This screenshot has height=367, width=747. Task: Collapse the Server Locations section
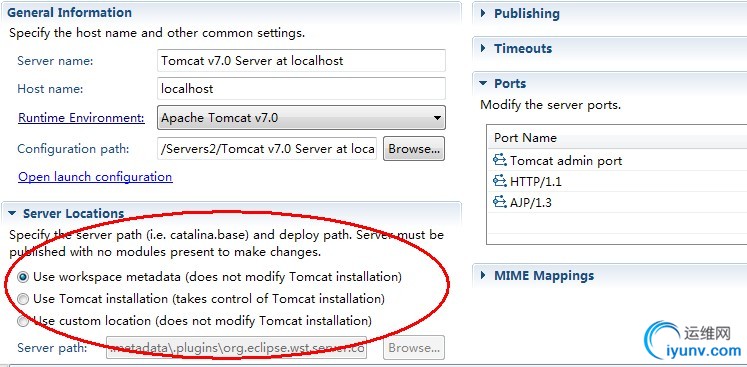coord(12,214)
